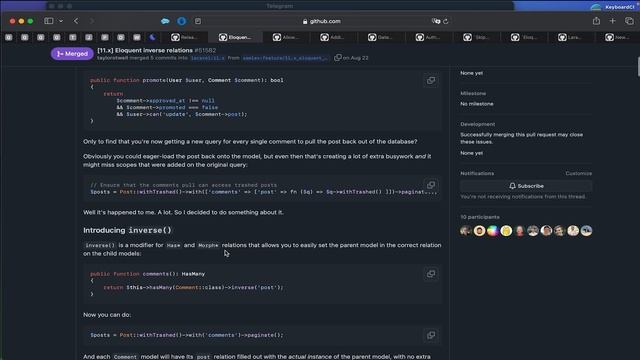640x360 pixels.
Task: Click the rainbow-colored participant avatar
Action: click(x=493, y=231)
